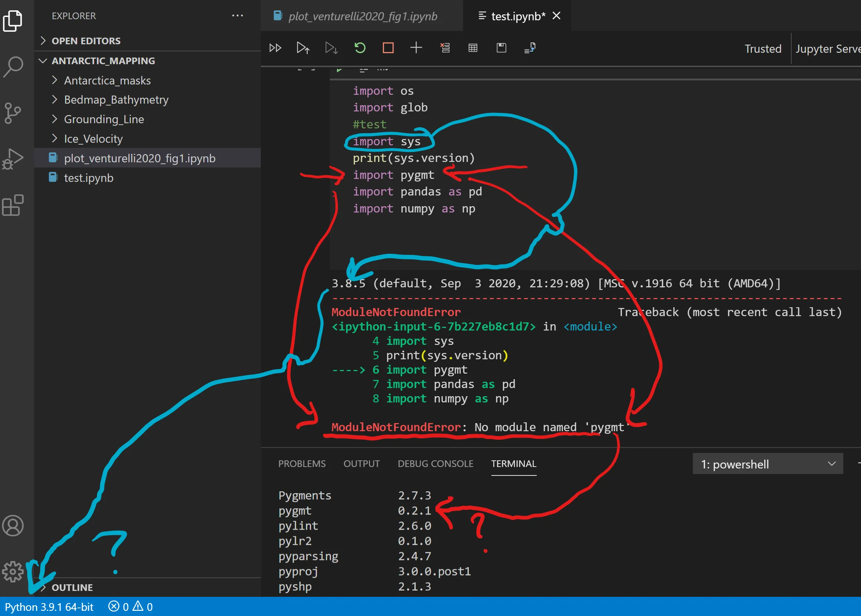Image resolution: width=861 pixels, height=616 pixels.
Task: Click the Trusted notebook status
Action: click(x=763, y=49)
